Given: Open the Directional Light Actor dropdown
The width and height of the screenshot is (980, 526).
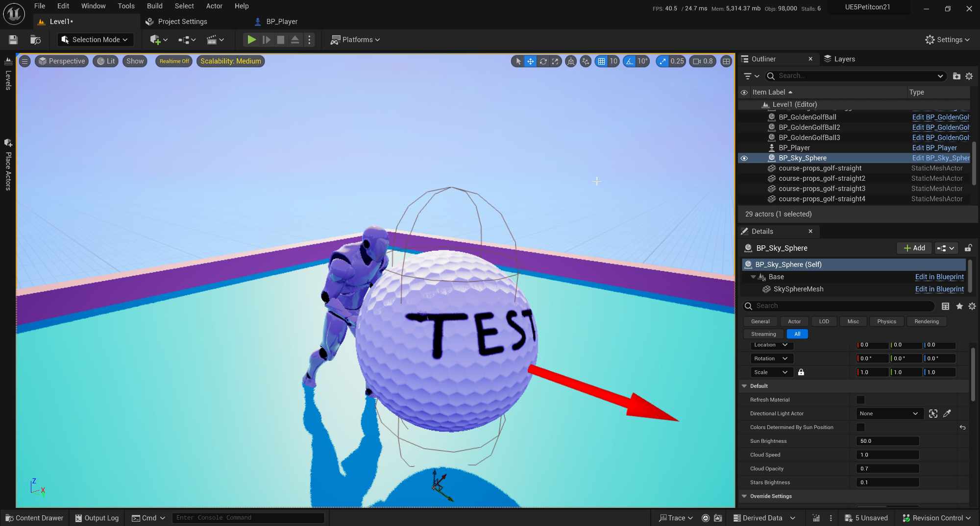Looking at the screenshot, I should point(888,413).
